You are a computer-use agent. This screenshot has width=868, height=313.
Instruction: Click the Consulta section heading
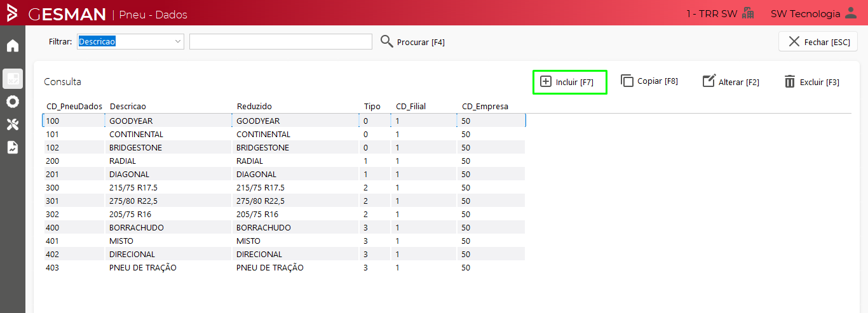(62, 82)
